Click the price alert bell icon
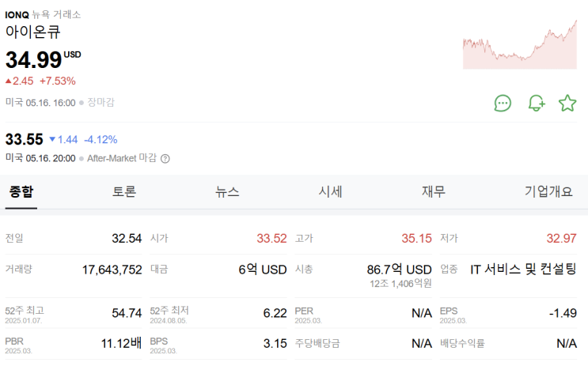Image resolution: width=588 pixels, height=366 pixels. point(536,103)
